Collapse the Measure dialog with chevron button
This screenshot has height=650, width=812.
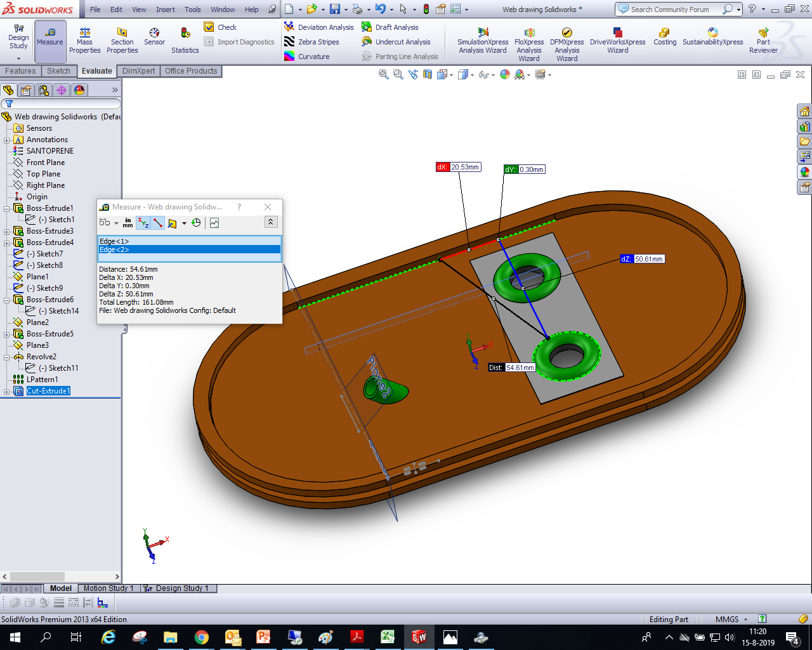[x=270, y=222]
